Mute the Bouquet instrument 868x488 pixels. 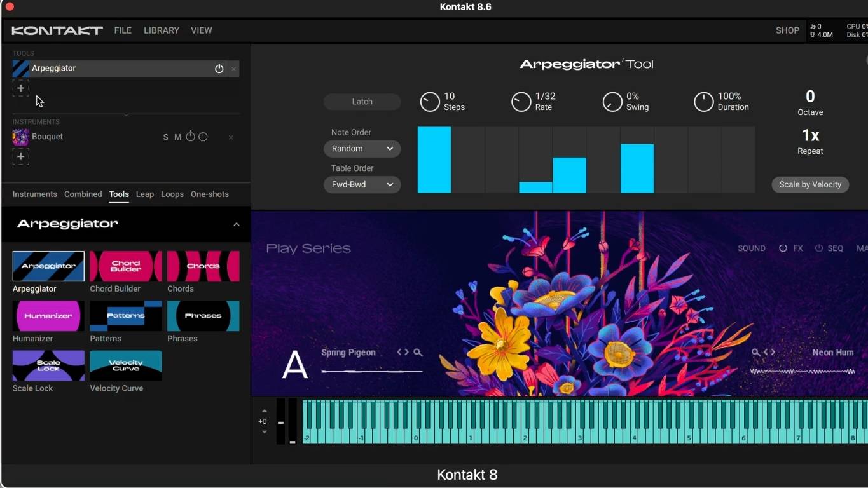178,137
